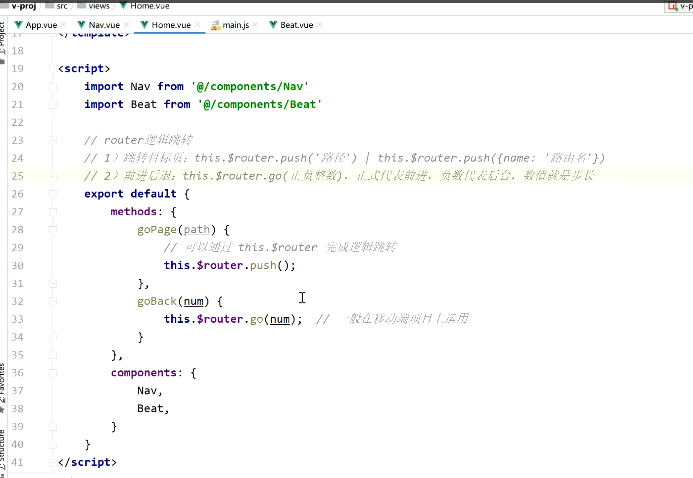Close the Beat.vue tab
The width and height of the screenshot is (693, 478).
320,25
